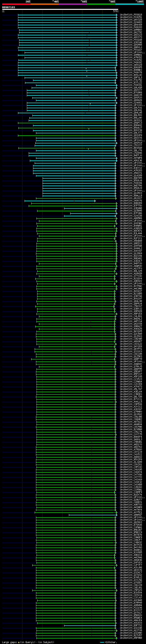The image size is (146, 644).
Task: Select hit UniRef100_B8BZR9
Action: (x=131, y=203)
